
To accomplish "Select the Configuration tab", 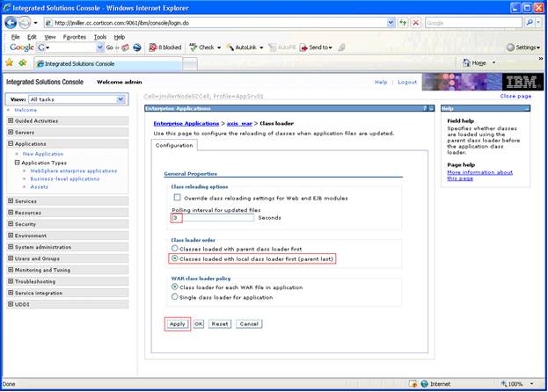I will point(174,145).
